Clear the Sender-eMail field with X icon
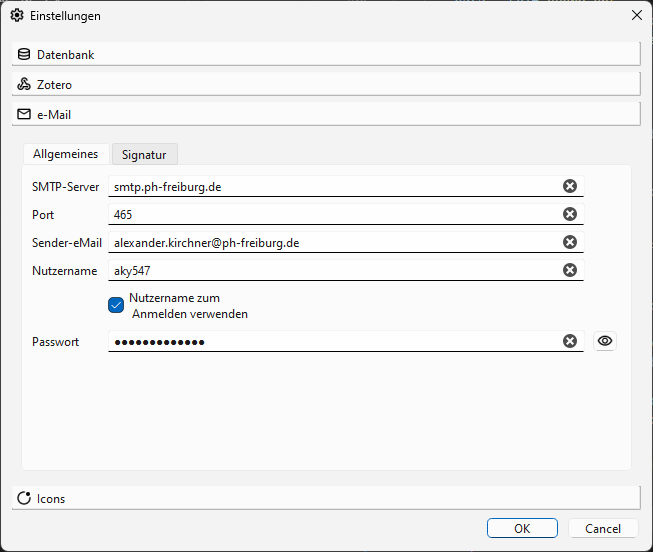Image resolution: width=653 pixels, height=552 pixels. coord(569,242)
